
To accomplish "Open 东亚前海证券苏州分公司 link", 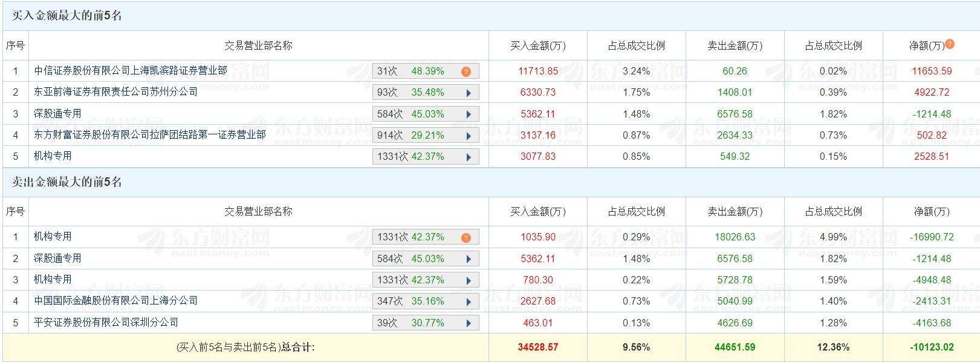I will pyautogui.click(x=115, y=92).
